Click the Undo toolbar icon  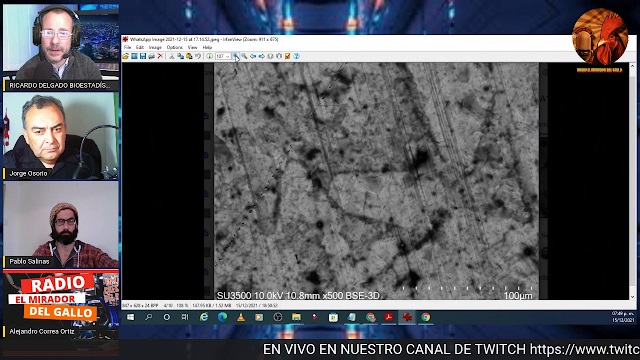[198, 56]
